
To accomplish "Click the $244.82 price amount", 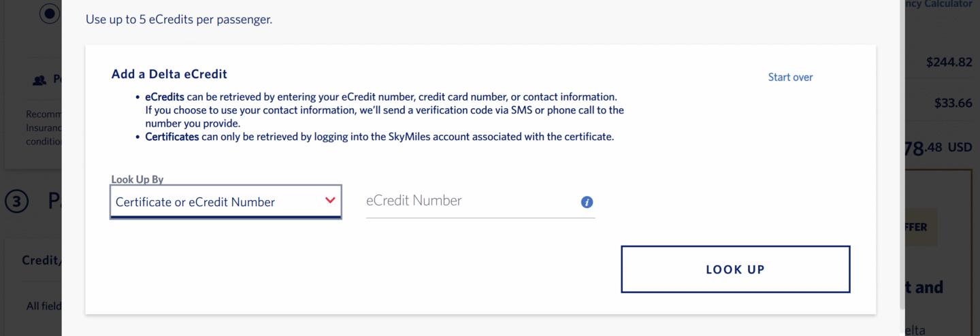I will (949, 63).
